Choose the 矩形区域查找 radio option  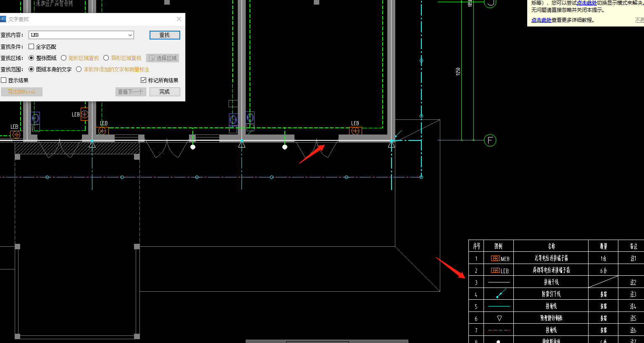coord(64,58)
